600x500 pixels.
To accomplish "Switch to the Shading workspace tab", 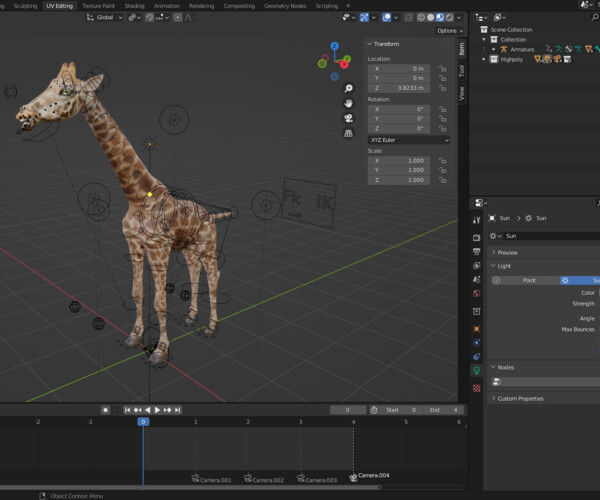I will click(134, 6).
